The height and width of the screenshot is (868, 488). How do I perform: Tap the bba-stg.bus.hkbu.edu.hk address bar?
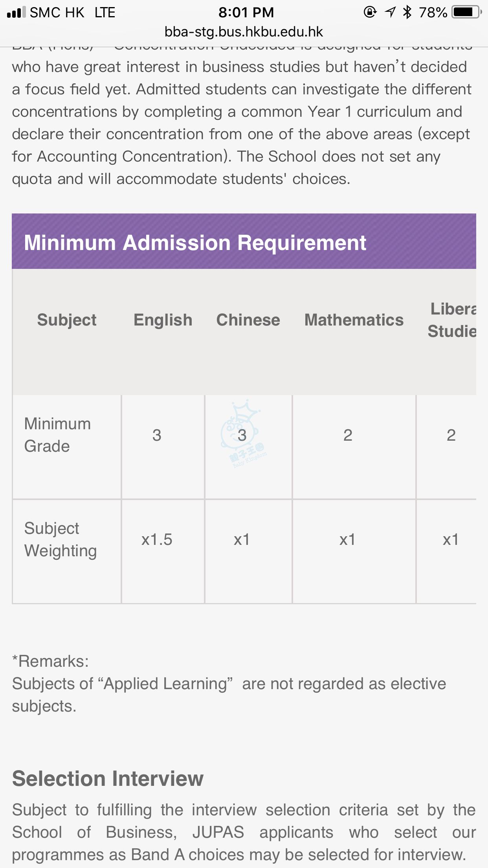[x=244, y=32]
